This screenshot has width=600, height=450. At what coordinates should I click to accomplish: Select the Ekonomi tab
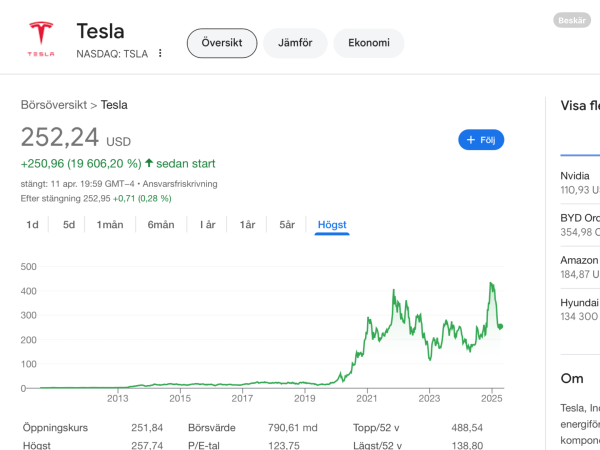tap(368, 43)
